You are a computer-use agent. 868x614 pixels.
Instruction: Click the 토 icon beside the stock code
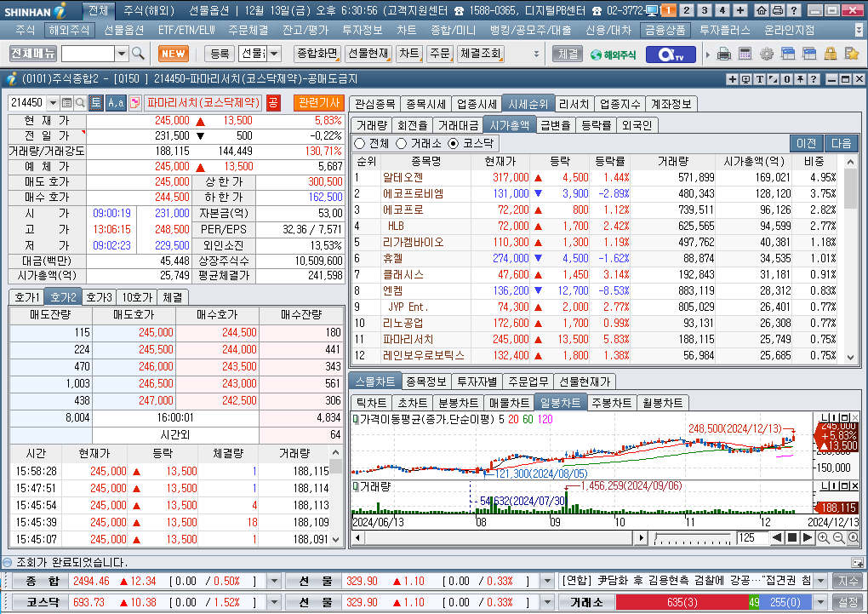coord(96,102)
